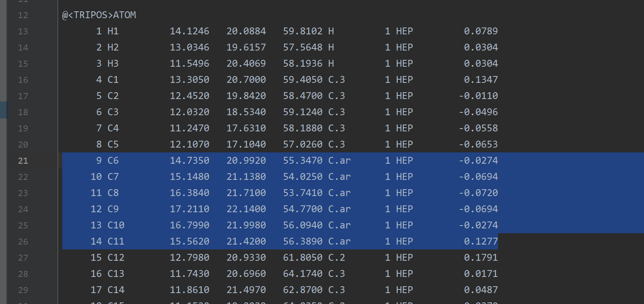Viewport: 644px width, 304px height.
Task: Click charge value 0.1791
Action: 481,258
